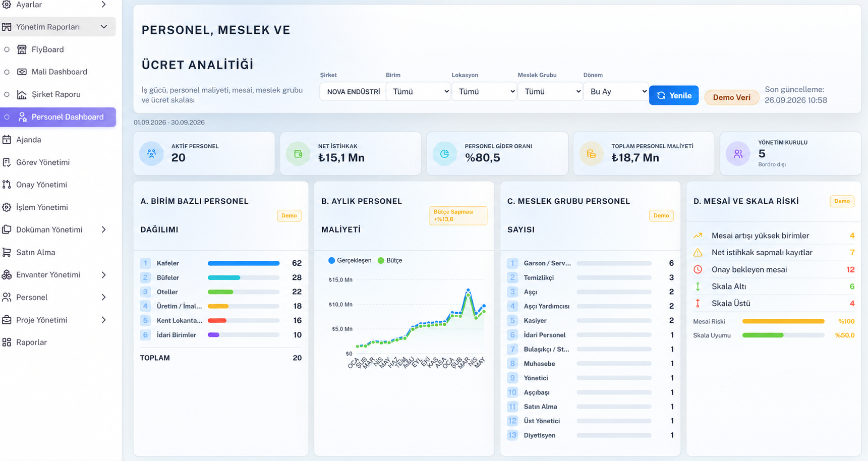Screen dimensions: 868x461
Task: Expand the Proje Yönetimi chevron
Action: 103,320
